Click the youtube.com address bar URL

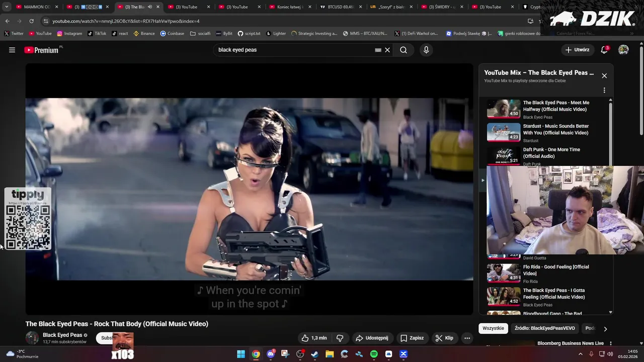click(126, 21)
